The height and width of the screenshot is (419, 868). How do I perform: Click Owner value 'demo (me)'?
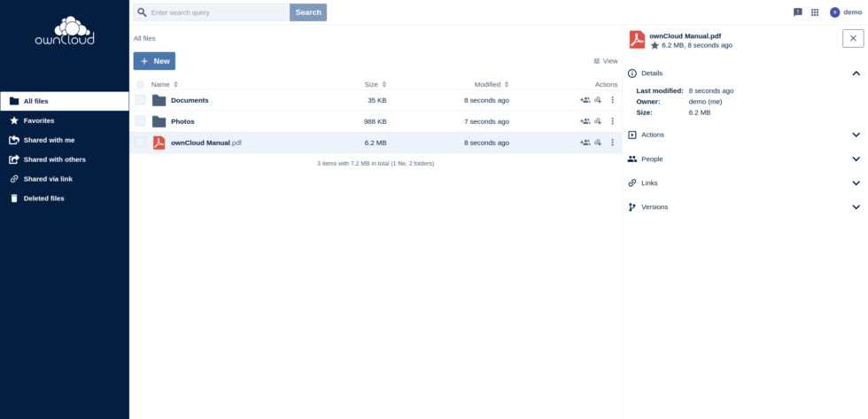(705, 101)
